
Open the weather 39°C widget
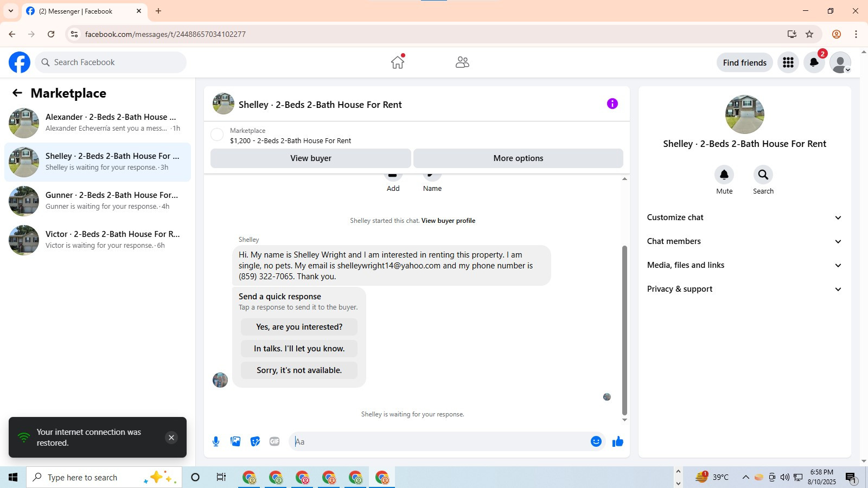(712, 477)
